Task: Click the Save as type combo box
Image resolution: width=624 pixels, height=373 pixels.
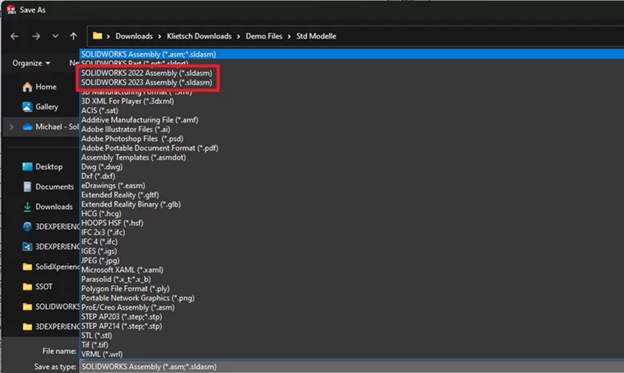Action: pyautogui.click(x=352, y=367)
